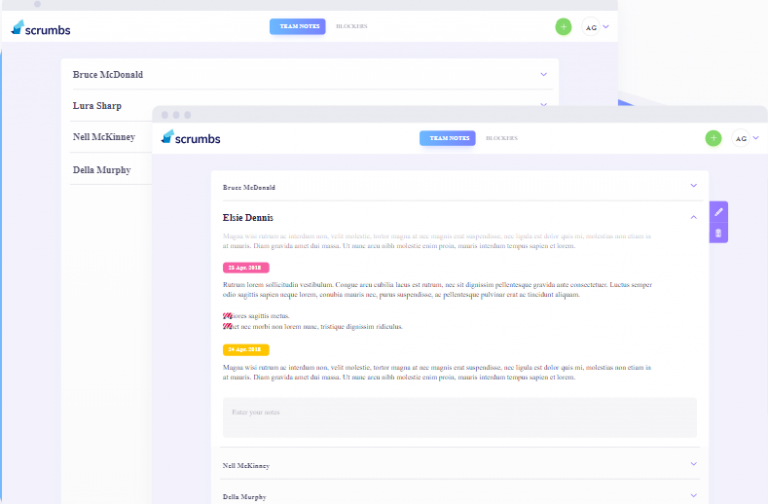Click the pencil edit icon beside Elsie Dennis
Screen dimensions: 768x504
[x=718, y=212]
